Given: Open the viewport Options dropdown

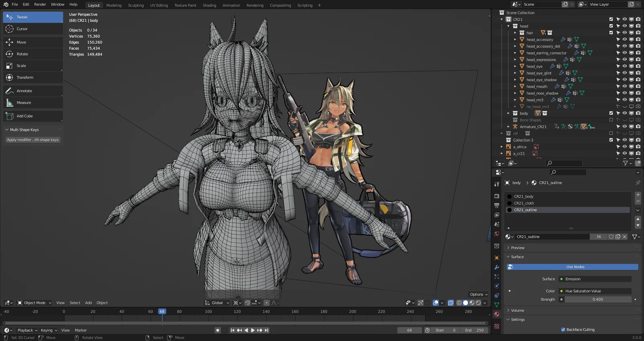Looking at the screenshot, I should pyautogui.click(x=479, y=295).
